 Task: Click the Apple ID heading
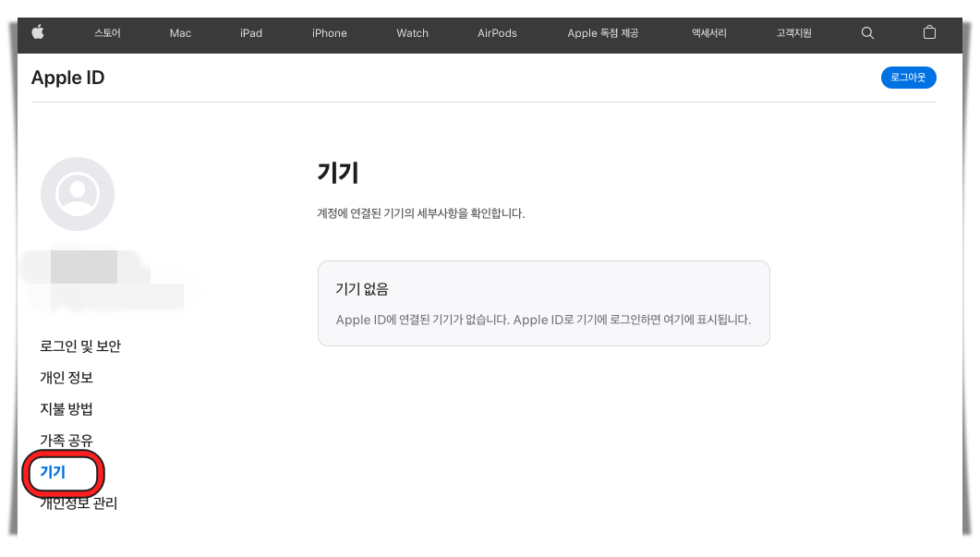pyautogui.click(x=67, y=78)
